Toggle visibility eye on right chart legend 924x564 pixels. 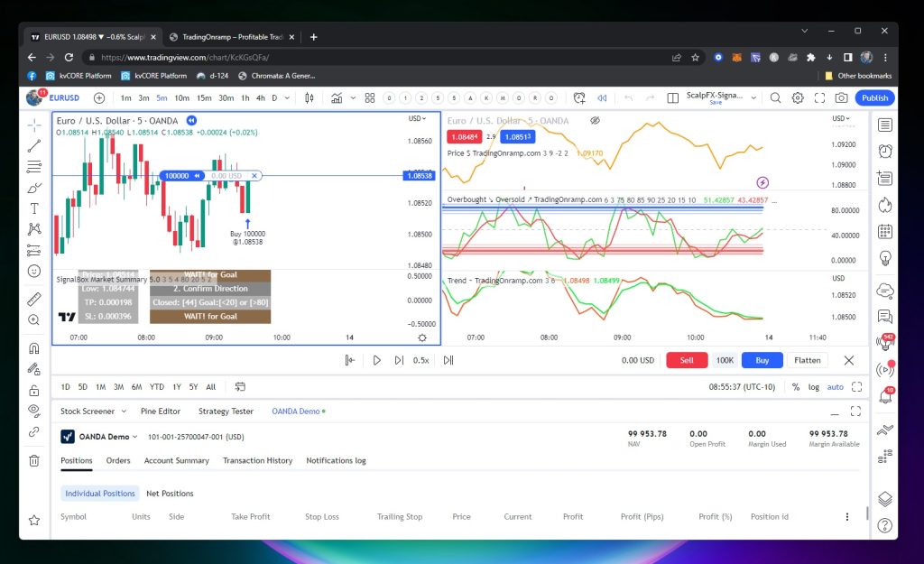595,120
